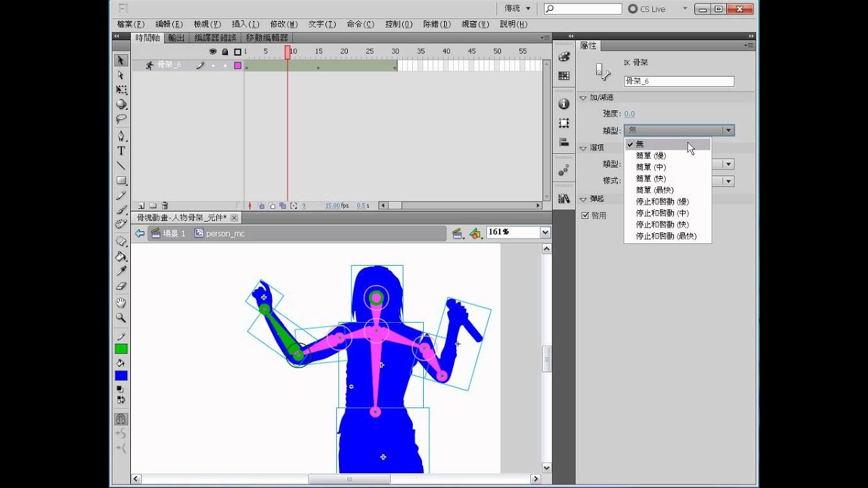The image size is (868, 488).
Task: Toggle onion skin outlines button
Action: 272,205
